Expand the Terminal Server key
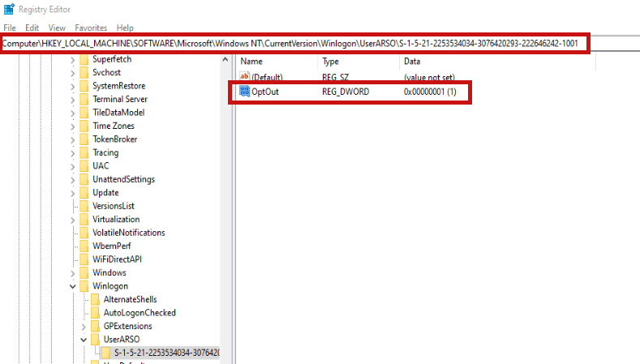The image size is (640, 364). 73,100
